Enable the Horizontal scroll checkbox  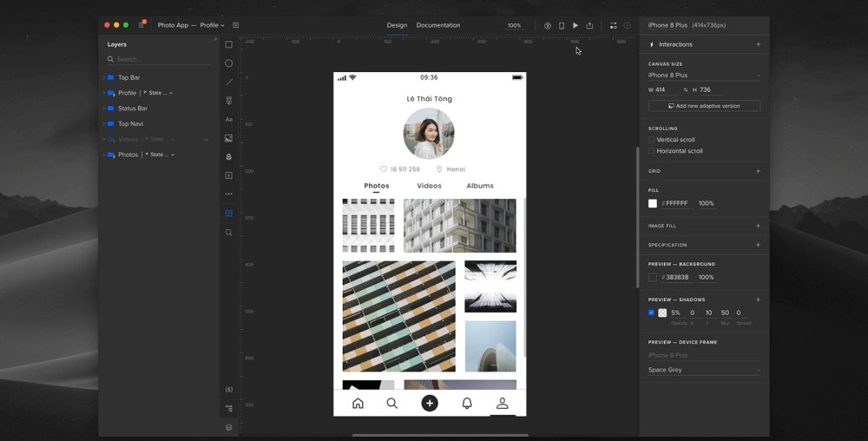(652, 151)
